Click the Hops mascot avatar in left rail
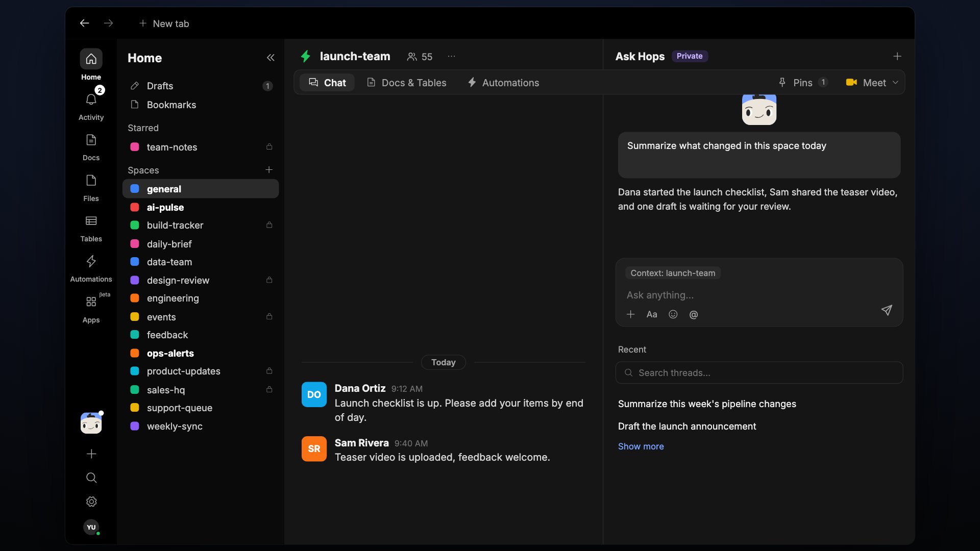Viewport: 980px width, 551px height. [x=91, y=423]
